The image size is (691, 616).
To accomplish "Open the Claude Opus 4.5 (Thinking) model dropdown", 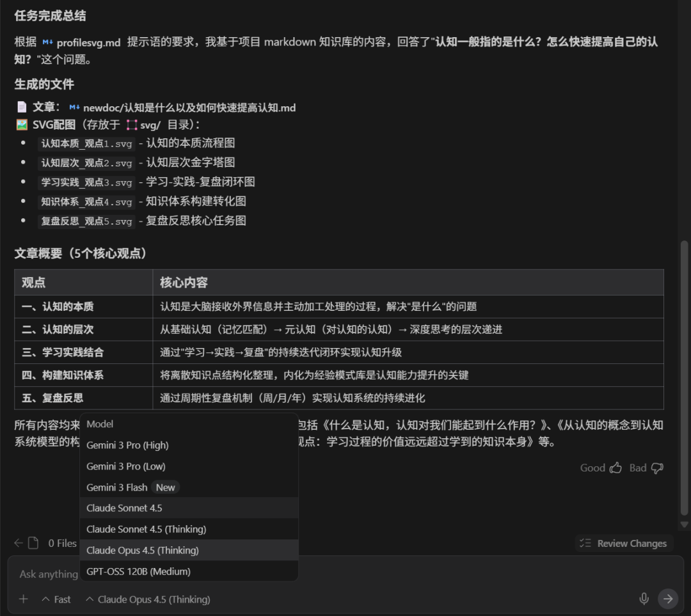I will [x=147, y=599].
